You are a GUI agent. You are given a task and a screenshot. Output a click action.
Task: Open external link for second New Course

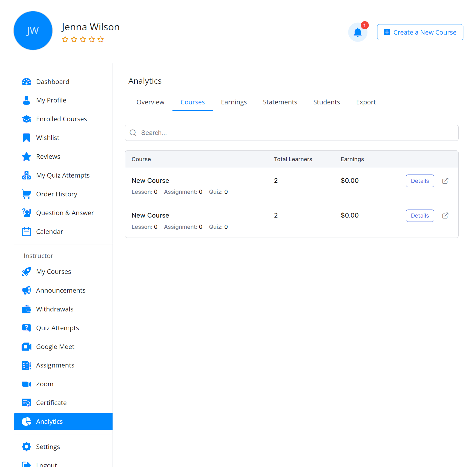445,216
